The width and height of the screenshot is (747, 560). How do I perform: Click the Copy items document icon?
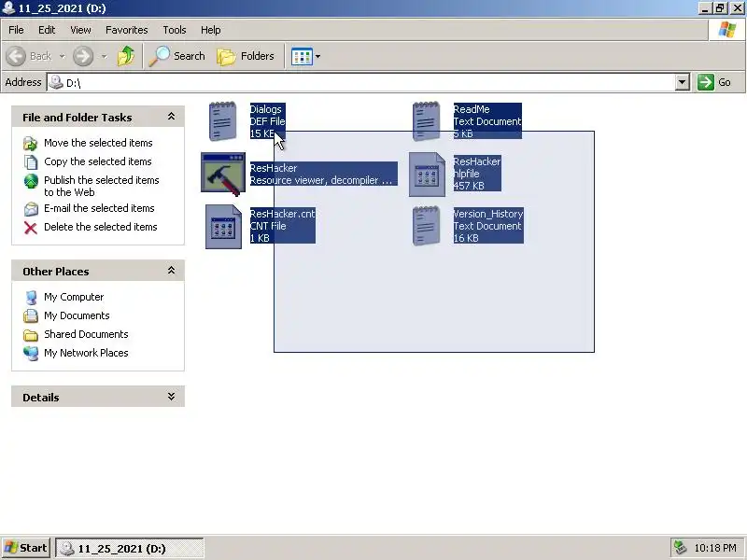click(x=31, y=161)
